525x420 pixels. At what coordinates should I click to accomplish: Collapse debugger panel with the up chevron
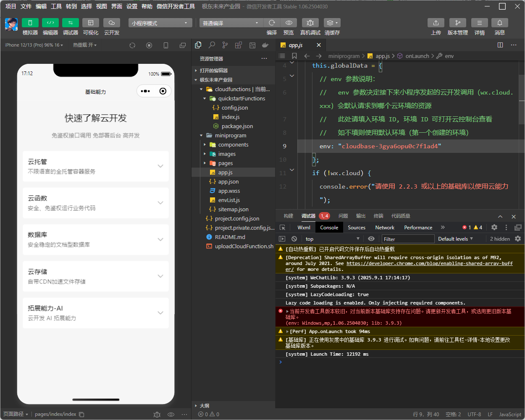(500, 216)
